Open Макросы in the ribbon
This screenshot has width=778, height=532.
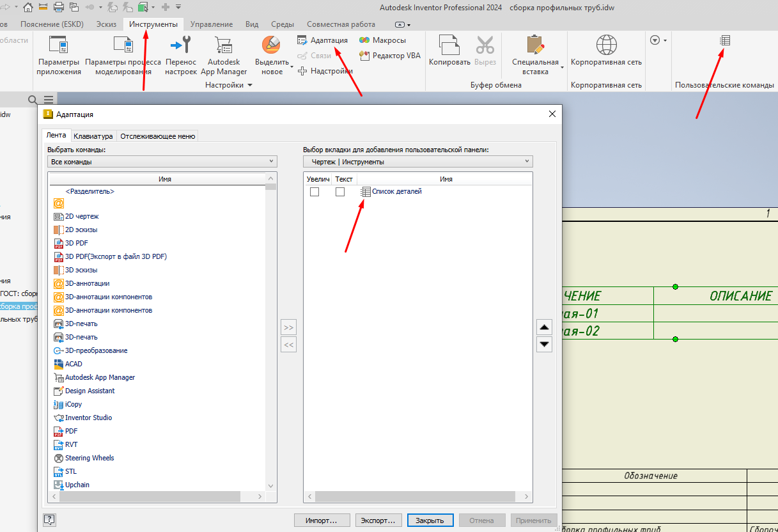click(382, 40)
